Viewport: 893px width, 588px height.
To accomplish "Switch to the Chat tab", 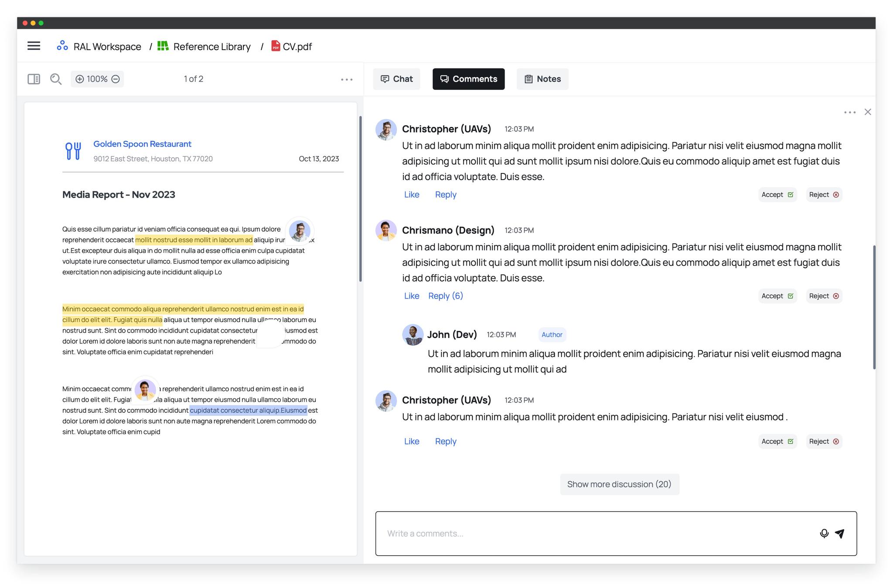I will click(395, 78).
